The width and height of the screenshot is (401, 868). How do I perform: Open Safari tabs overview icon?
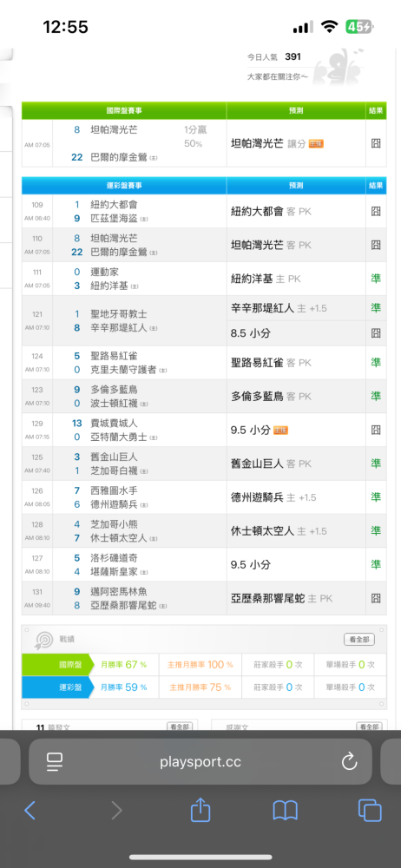coord(370,811)
